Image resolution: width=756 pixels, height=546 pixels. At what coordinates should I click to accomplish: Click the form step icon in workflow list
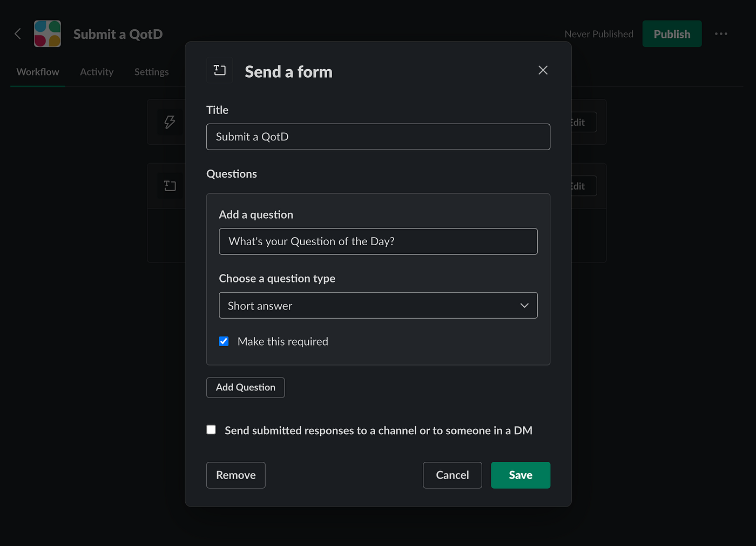(170, 186)
